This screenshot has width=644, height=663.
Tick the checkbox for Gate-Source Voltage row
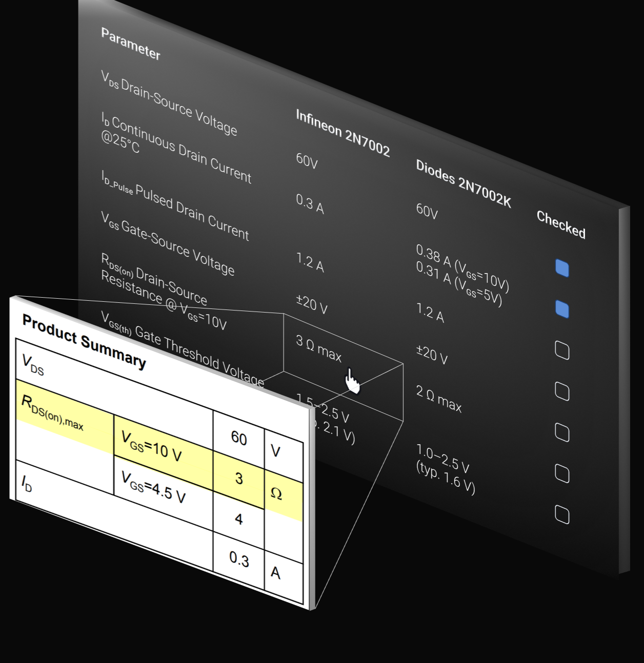(x=562, y=391)
